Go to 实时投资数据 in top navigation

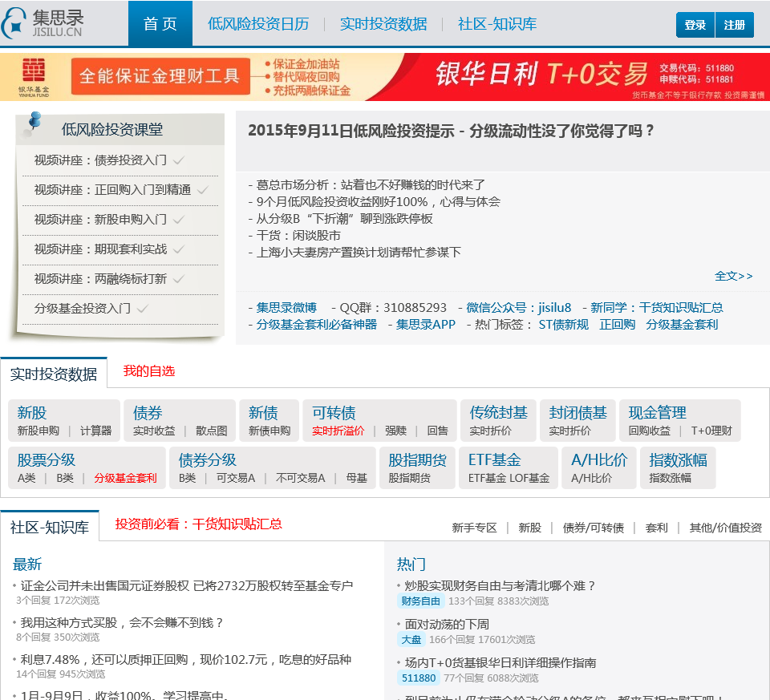pyautogui.click(x=383, y=23)
